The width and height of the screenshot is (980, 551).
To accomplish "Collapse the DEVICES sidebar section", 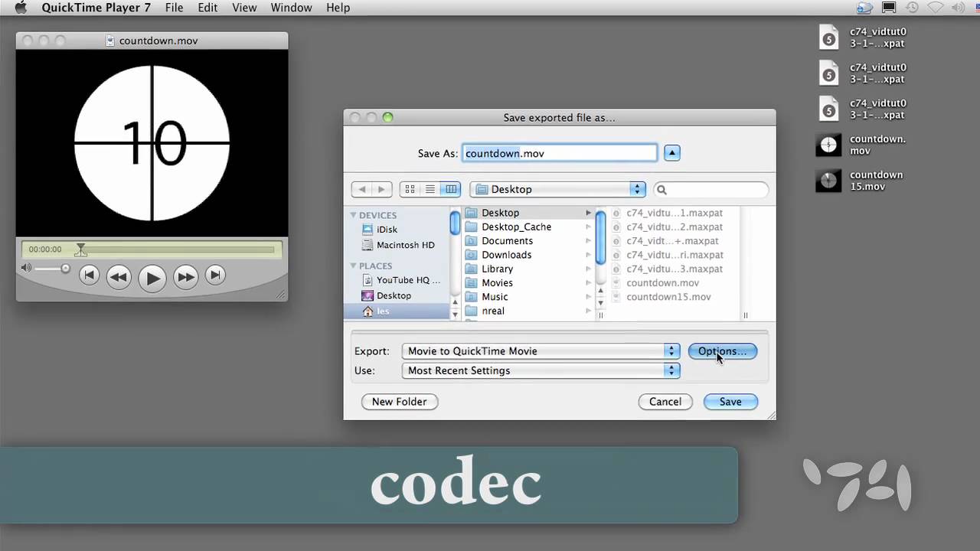I will [x=354, y=215].
